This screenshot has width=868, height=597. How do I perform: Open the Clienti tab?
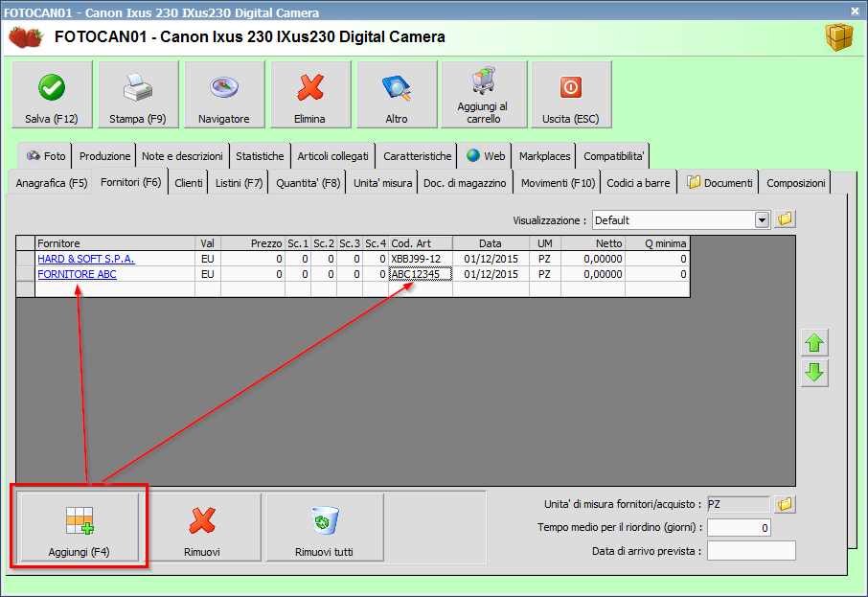point(189,183)
